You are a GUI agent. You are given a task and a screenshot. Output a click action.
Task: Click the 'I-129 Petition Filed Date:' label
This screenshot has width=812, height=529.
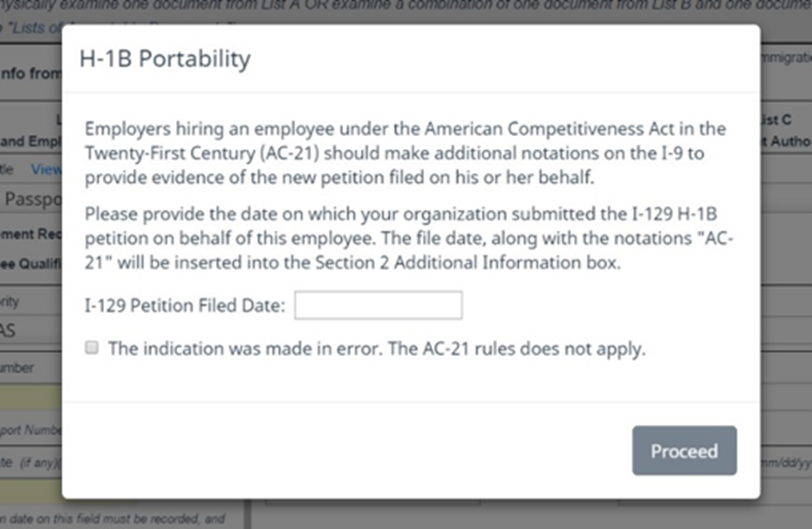click(185, 306)
